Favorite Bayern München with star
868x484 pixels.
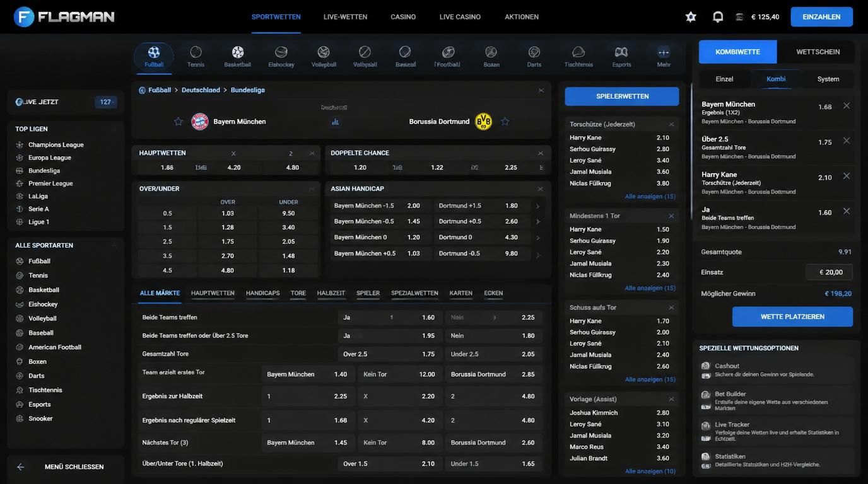(x=179, y=121)
